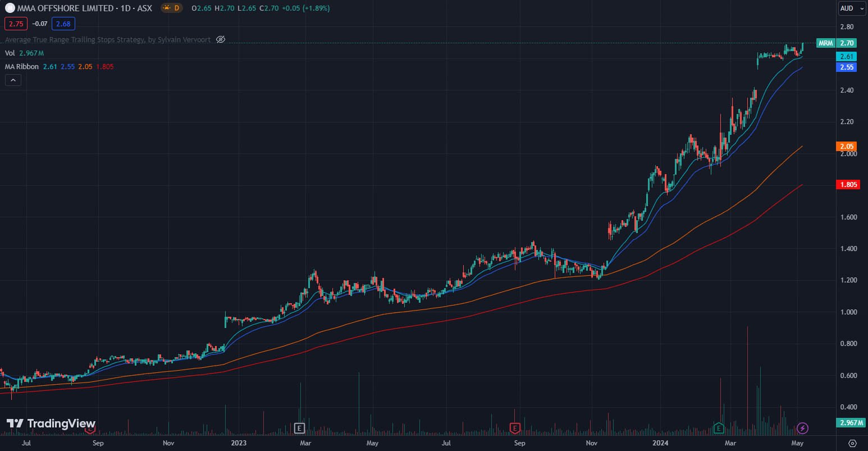Screen dimensions: 868x451
Task: Click the 2024 year label on time axis
Action: tap(660, 443)
